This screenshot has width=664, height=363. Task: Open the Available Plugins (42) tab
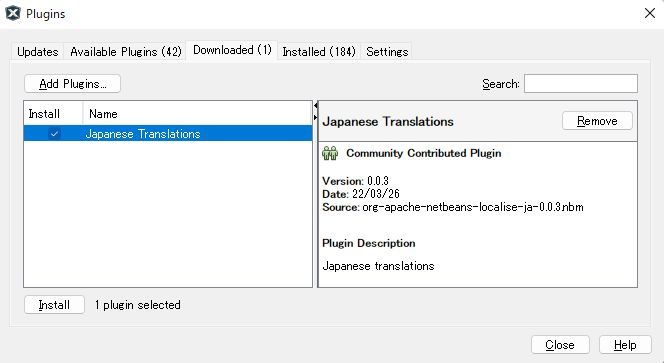point(126,52)
